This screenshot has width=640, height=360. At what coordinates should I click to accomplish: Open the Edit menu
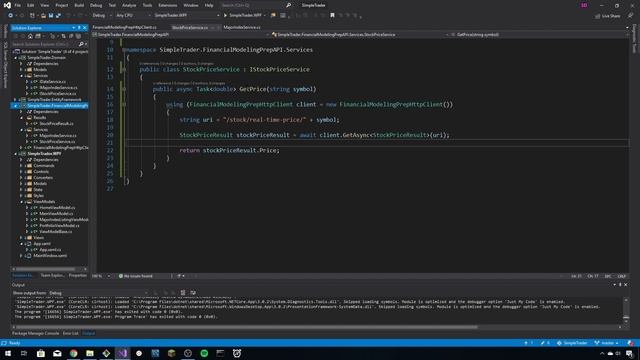(31, 5)
